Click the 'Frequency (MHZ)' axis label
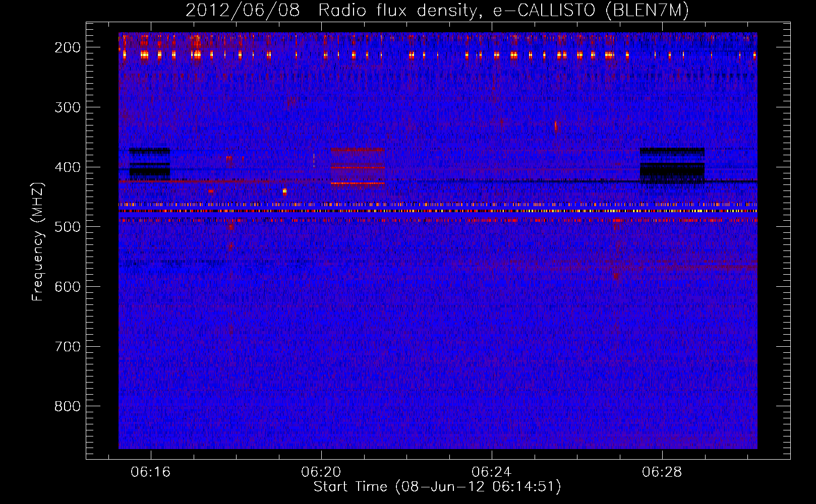Viewport: 816px width, 504px height. click(x=38, y=241)
